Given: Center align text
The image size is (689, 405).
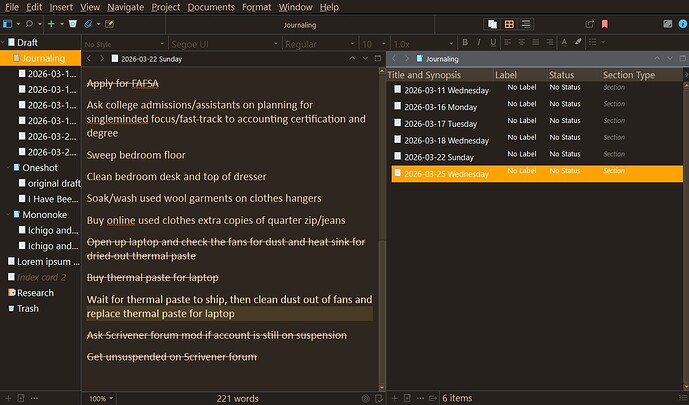Looking at the screenshot, I should 522,42.
